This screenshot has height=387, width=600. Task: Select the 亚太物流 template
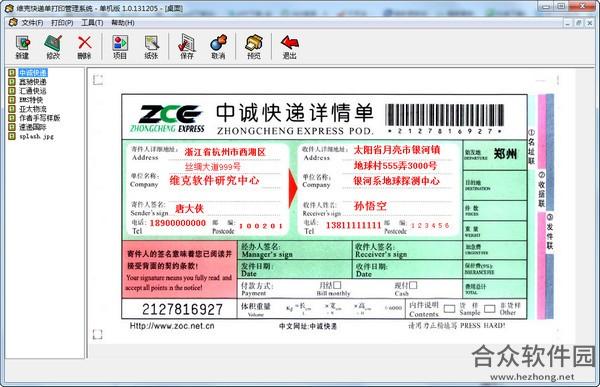(33, 109)
